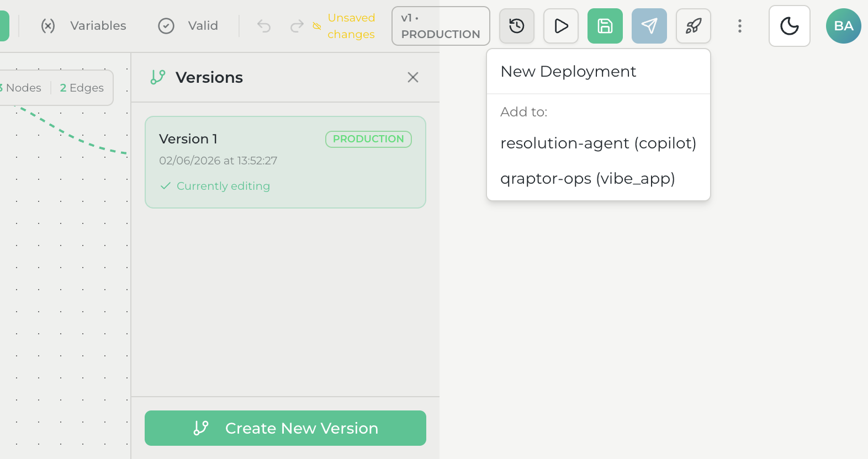This screenshot has width=868, height=459.
Task: Click the PRODUCTION badge on Version 1
Action: tap(368, 139)
